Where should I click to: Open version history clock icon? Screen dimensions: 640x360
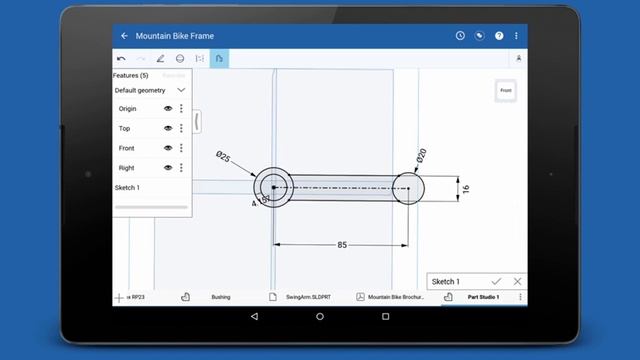point(460,36)
